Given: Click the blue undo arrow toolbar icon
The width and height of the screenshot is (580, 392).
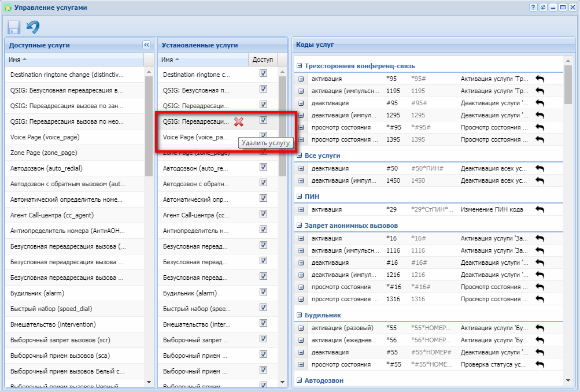Looking at the screenshot, I should [x=33, y=27].
